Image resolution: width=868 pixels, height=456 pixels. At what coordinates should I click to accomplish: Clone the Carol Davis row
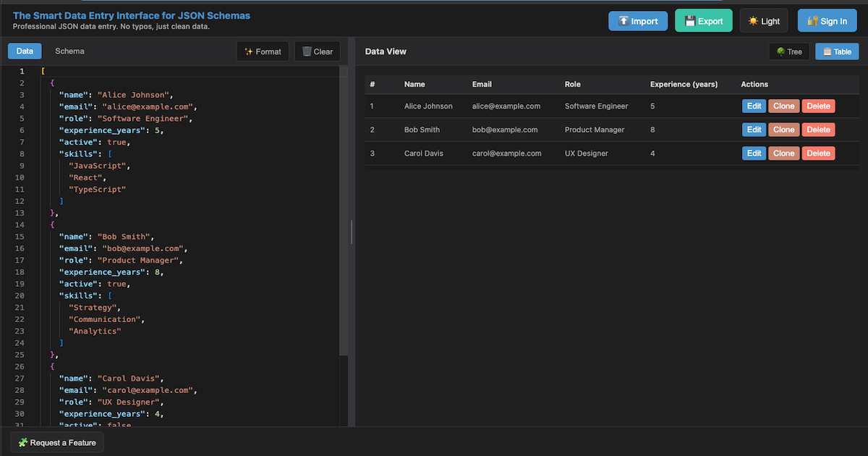(783, 153)
